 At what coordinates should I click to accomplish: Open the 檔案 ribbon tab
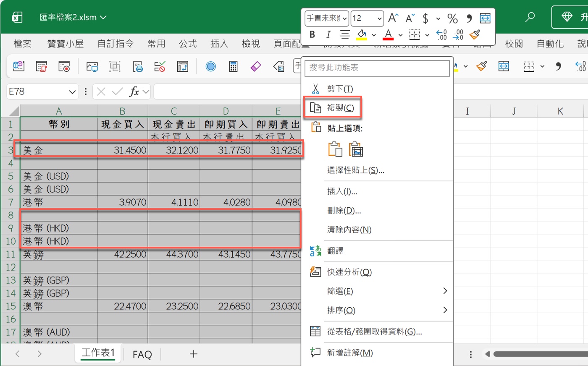point(22,44)
